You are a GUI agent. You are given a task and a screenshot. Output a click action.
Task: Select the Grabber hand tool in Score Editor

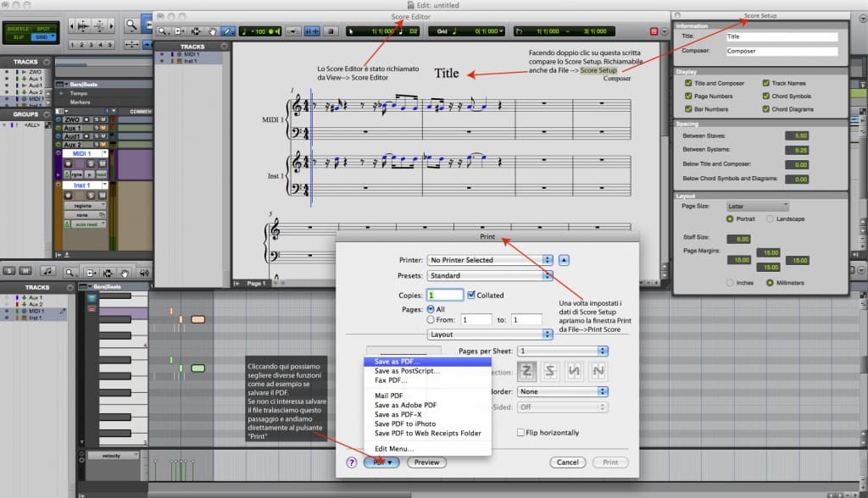212,31
